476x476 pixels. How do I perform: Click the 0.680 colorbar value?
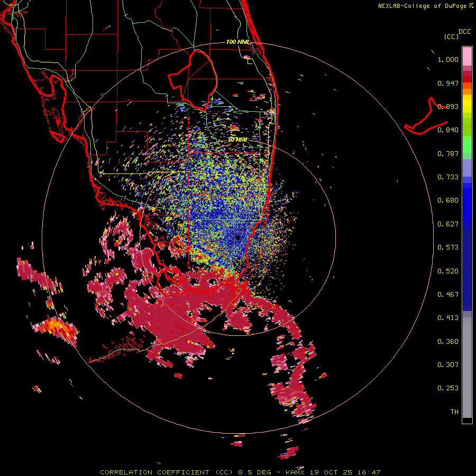[448, 200]
